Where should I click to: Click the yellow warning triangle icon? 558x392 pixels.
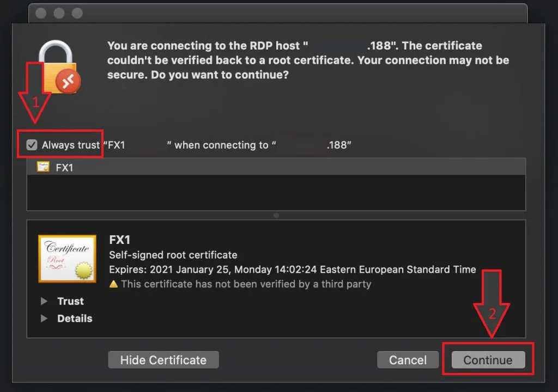click(x=113, y=284)
